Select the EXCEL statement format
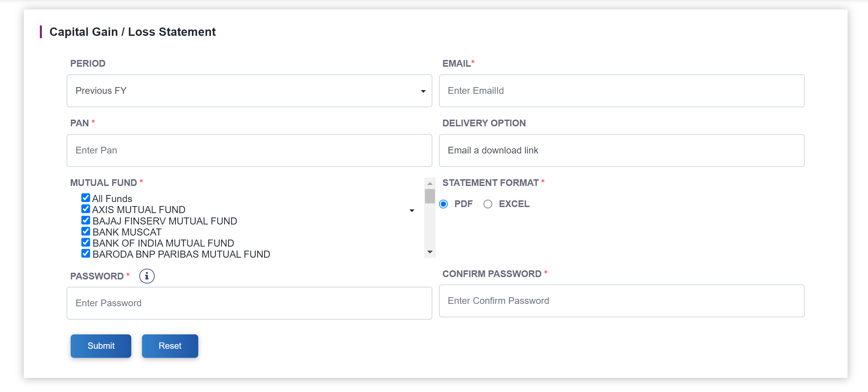This screenshot has width=868, height=392. pyautogui.click(x=487, y=204)
